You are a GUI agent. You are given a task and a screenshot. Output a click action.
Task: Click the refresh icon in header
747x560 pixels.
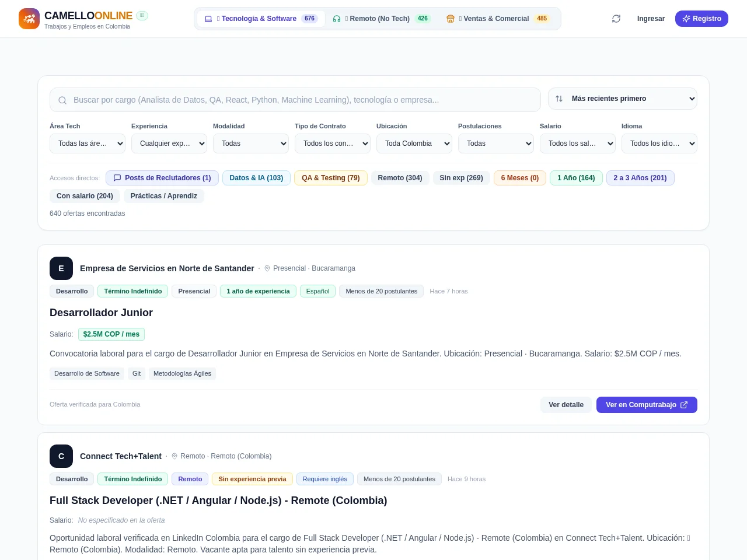pyautogui.click(x=616, y=19)
